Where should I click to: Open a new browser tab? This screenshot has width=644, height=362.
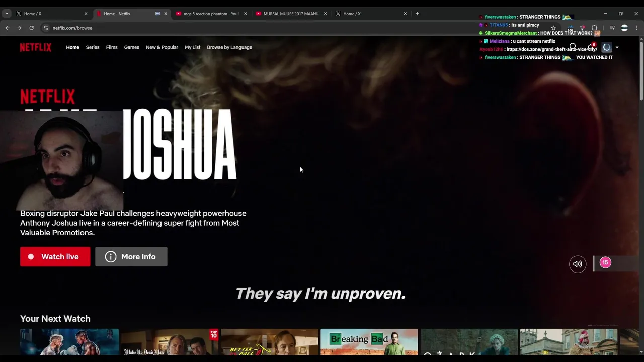click(417, 14)
